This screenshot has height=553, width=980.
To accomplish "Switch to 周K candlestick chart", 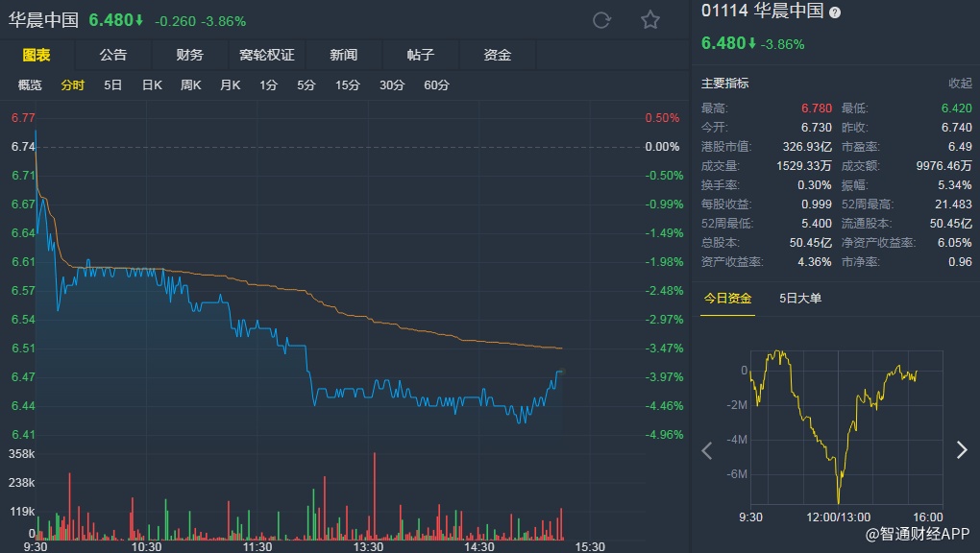I will pyautogui.click(x=190, y=85).
